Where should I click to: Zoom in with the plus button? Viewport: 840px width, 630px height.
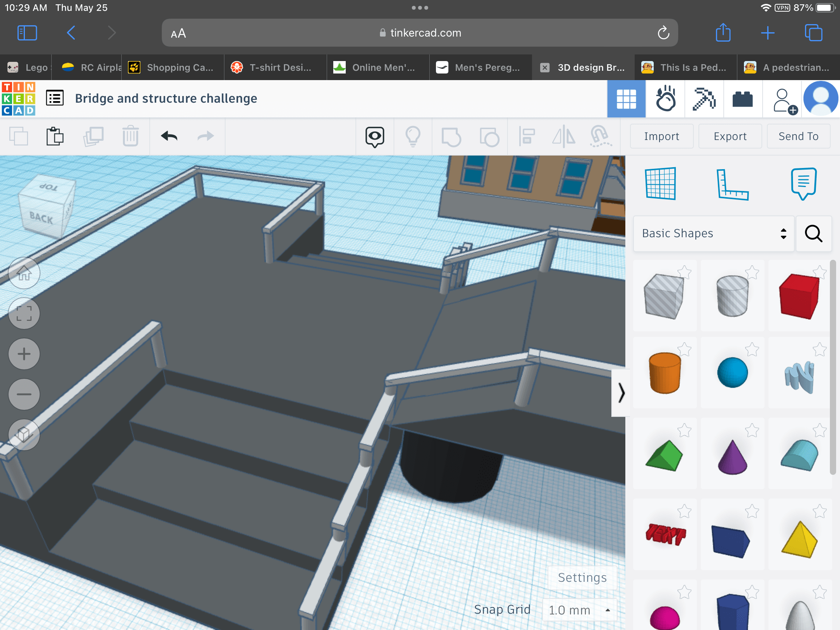(24, 354)
